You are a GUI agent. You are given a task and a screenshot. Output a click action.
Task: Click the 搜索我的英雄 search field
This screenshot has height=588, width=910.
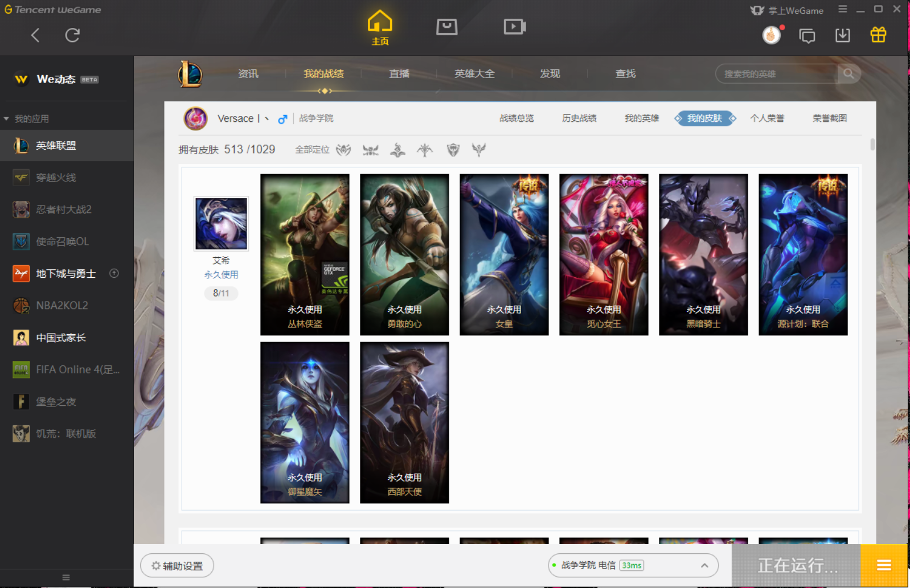pos(777,74)
